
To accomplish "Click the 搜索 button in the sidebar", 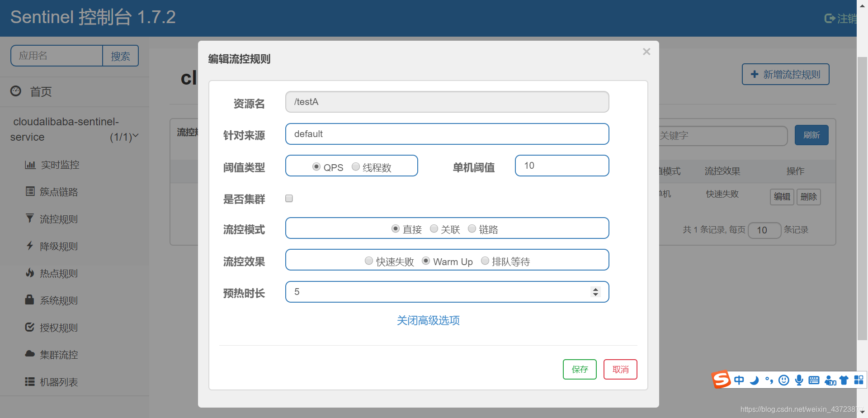I will point(120,56).
